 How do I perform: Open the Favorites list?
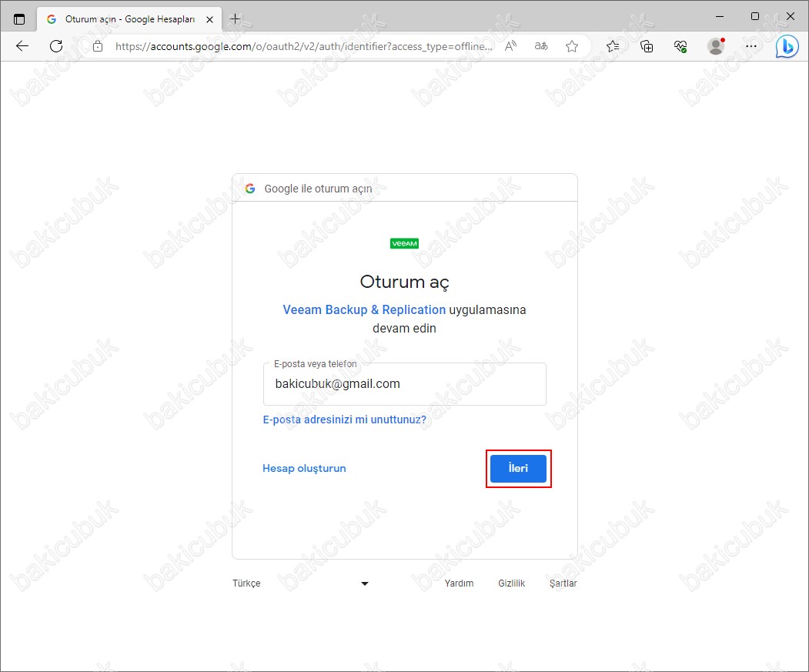tap(613, 46)
